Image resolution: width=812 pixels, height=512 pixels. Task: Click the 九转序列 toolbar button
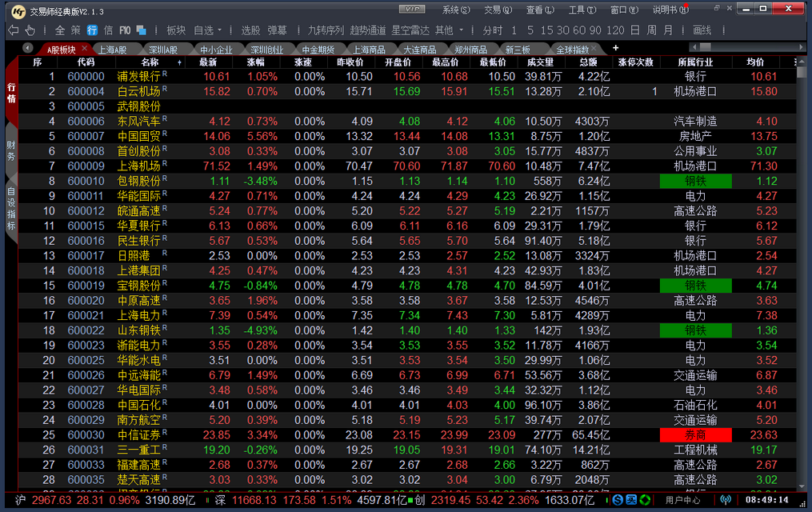point(326,30)
